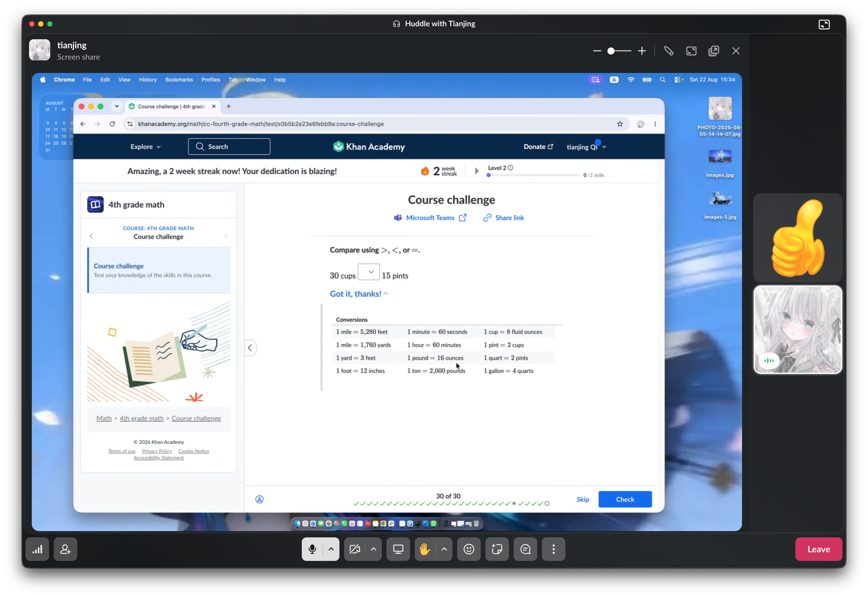Click the Share link option
The width and height of the screenshot is (868, 597).
(504, 218)
